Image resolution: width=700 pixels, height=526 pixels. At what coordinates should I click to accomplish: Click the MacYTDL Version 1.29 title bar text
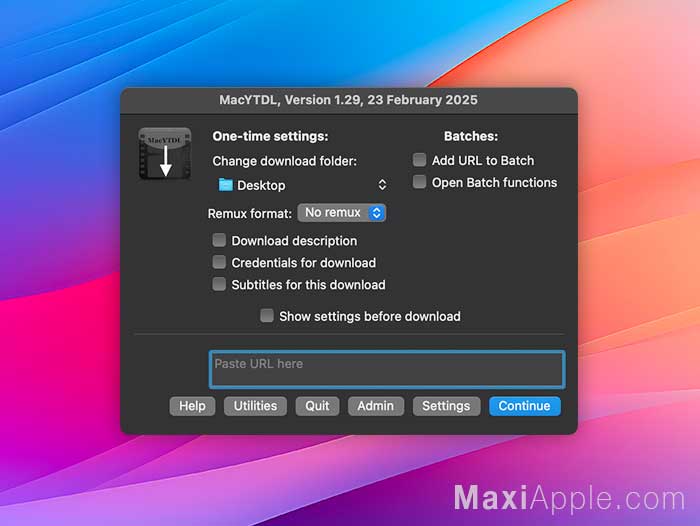(348, 100)
